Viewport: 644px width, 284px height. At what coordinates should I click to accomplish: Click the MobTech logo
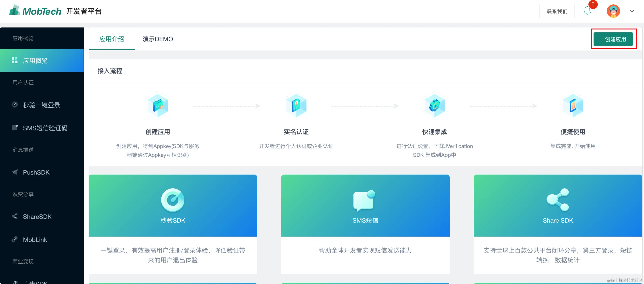click(35, 11)
